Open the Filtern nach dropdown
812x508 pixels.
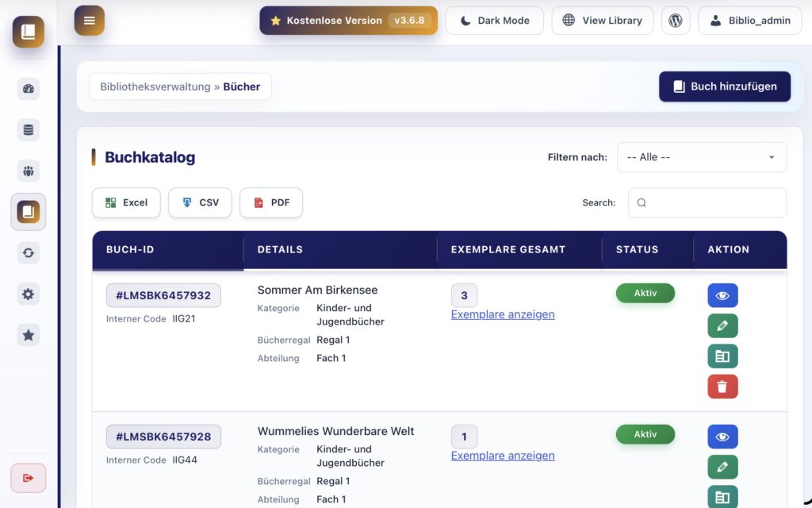702,157
